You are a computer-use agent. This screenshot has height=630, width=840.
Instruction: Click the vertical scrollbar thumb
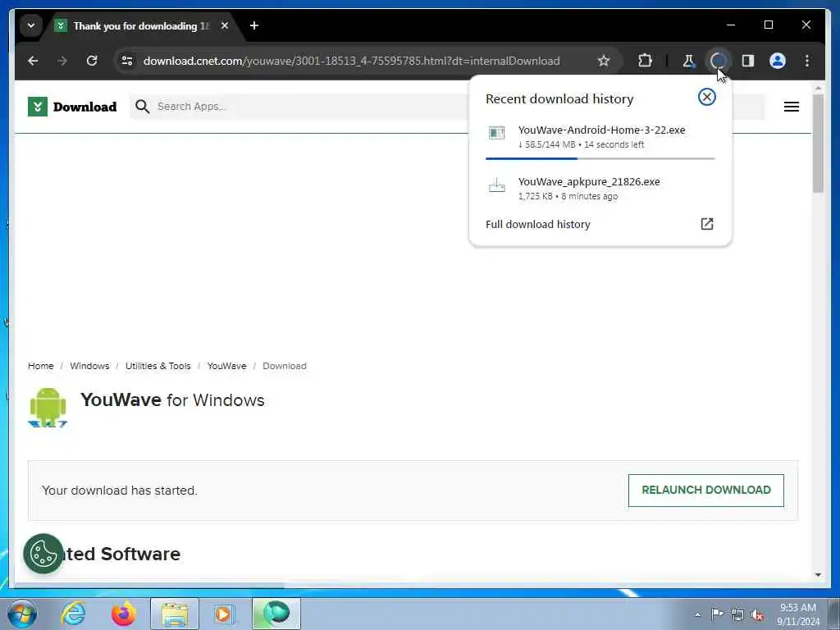[818, 144]
